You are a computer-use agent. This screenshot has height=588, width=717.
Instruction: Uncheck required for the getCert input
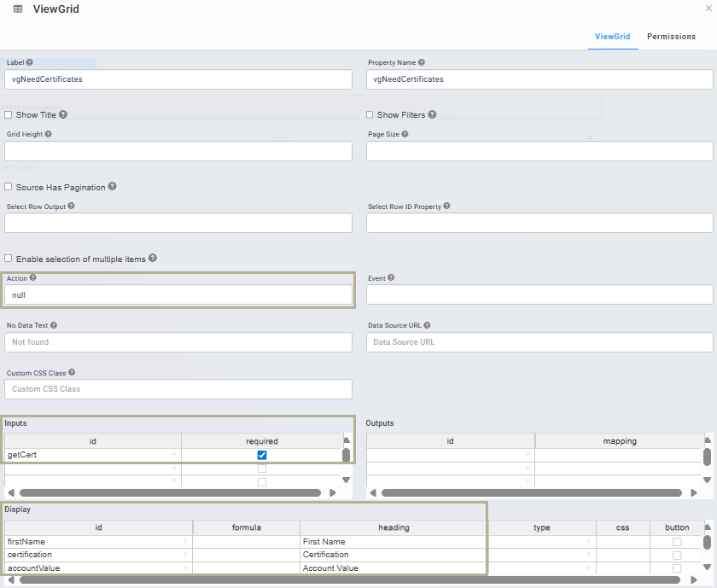coord(261,455)
